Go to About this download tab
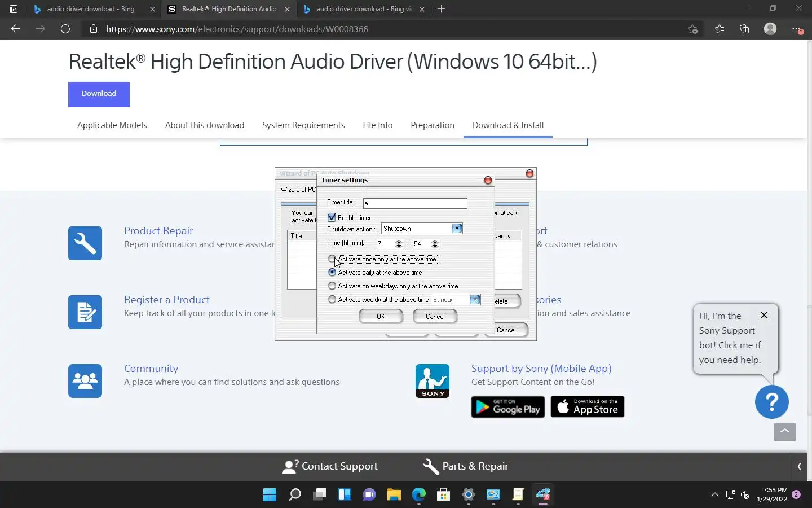812x508 pixels. (x=205, y=125)
